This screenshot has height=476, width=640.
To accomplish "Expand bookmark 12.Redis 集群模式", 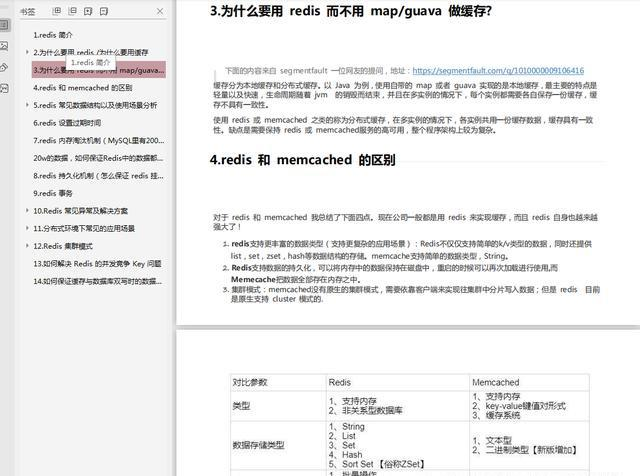I will point(27,246).
